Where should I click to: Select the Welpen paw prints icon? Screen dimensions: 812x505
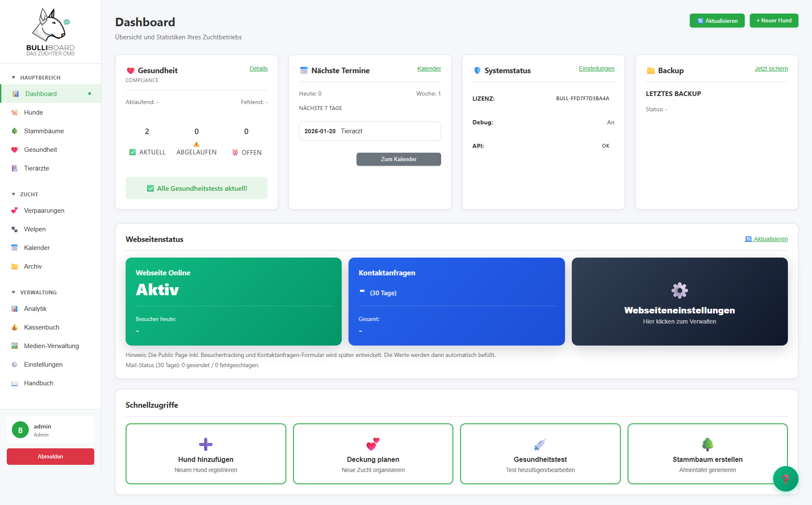[15, 229]
